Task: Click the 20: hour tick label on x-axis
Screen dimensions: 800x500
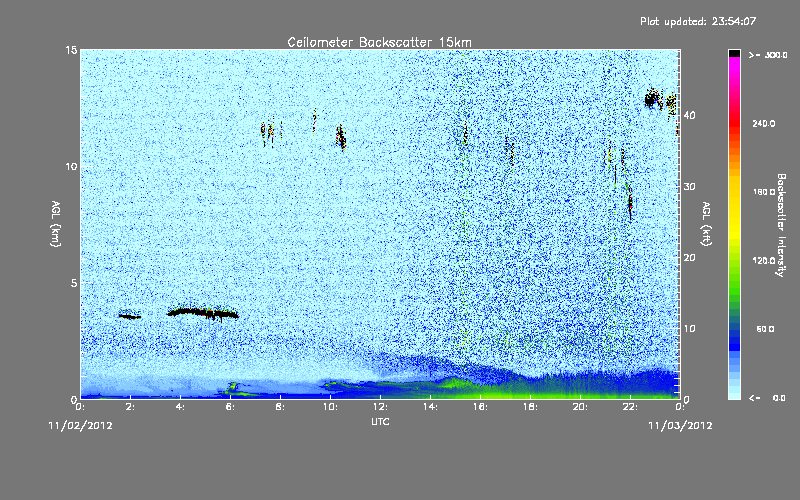Action: click(x=581, y=407)
